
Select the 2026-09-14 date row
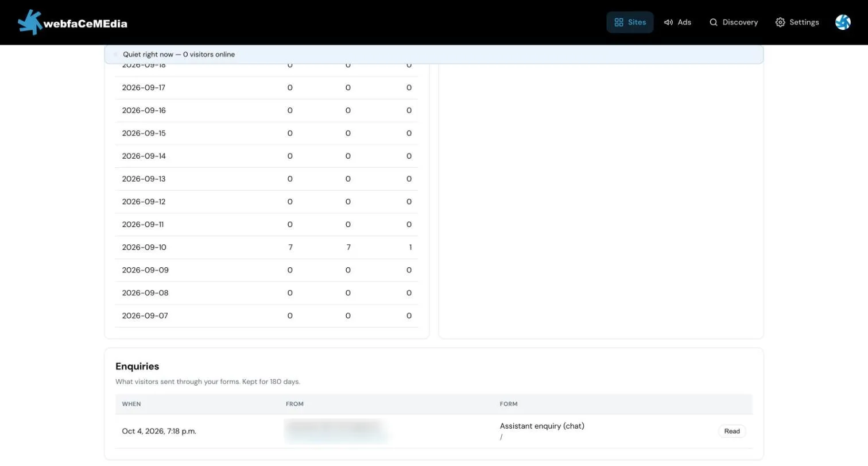[x=266, y=156]
